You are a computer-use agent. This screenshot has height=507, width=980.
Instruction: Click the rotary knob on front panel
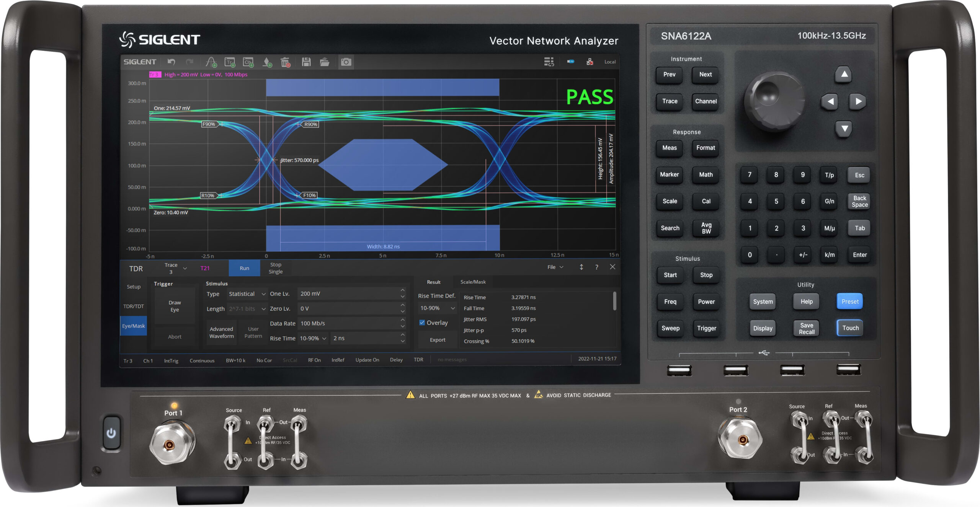coord(774,101)
